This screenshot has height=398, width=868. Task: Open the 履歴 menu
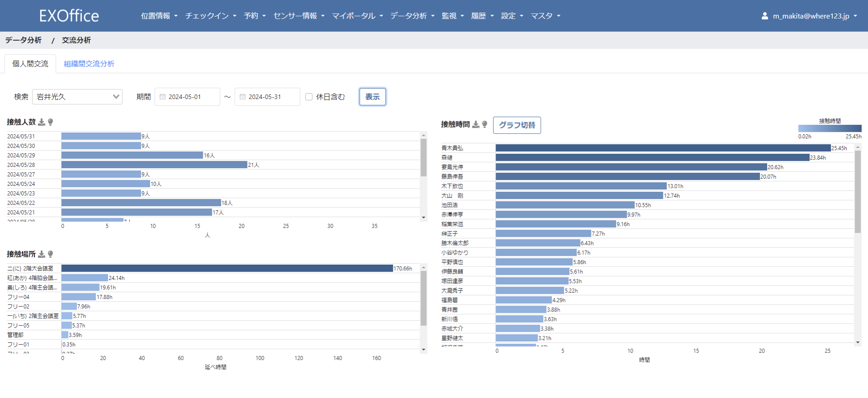point(482,16)
